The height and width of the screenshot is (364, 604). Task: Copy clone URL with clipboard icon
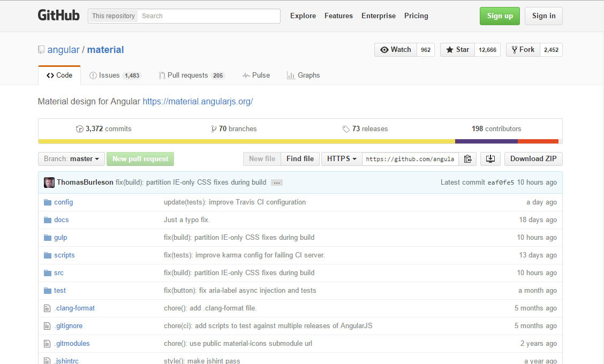[467, 158]
